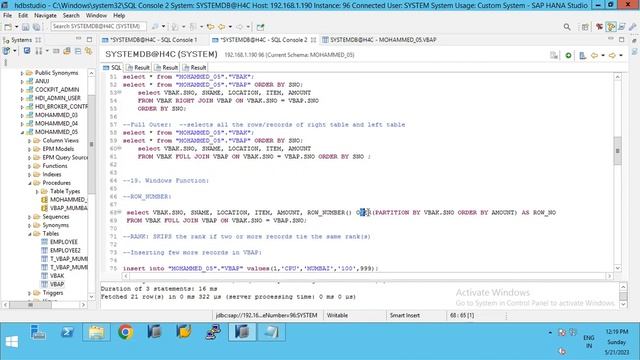Click the Open Perspective icon
Viewport: 640px width, 360px height.
click(x=585, y=27)
